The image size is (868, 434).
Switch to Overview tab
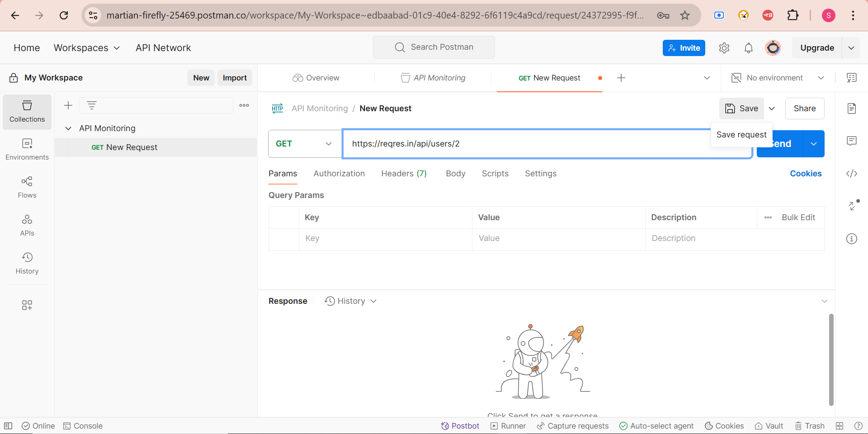tap(316, 78)
